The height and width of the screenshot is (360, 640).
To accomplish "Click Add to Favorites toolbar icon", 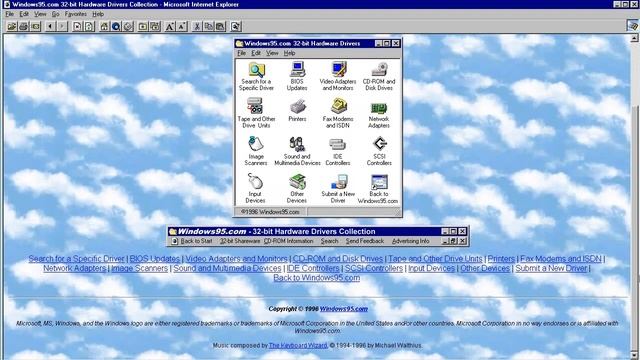I will (x=155, y=27).
